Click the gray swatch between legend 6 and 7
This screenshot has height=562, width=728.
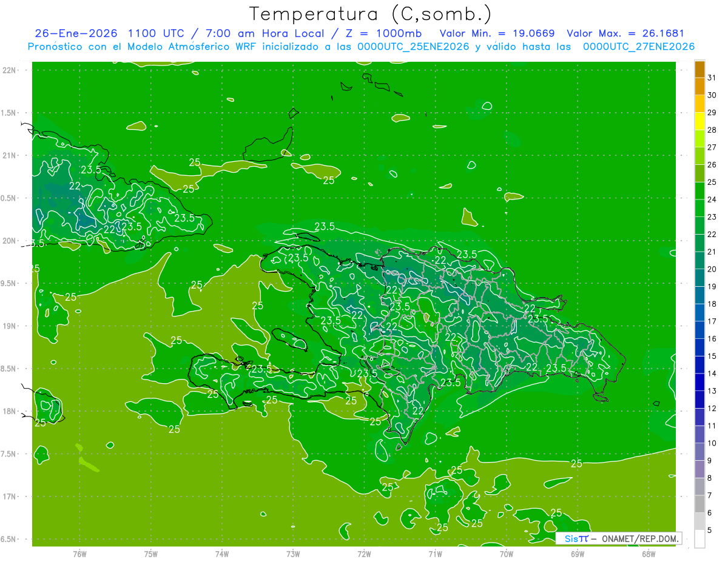(x=699, y=504)
